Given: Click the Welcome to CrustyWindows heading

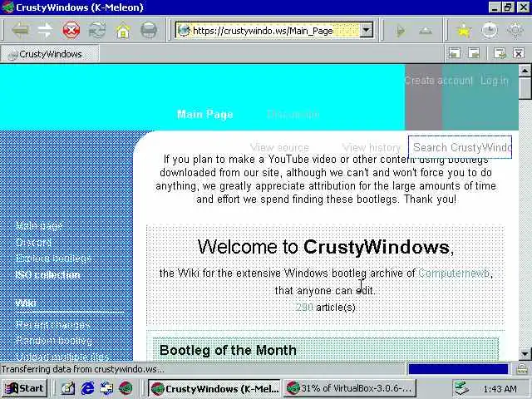Looking at the screenshot, I should point(326,247).
